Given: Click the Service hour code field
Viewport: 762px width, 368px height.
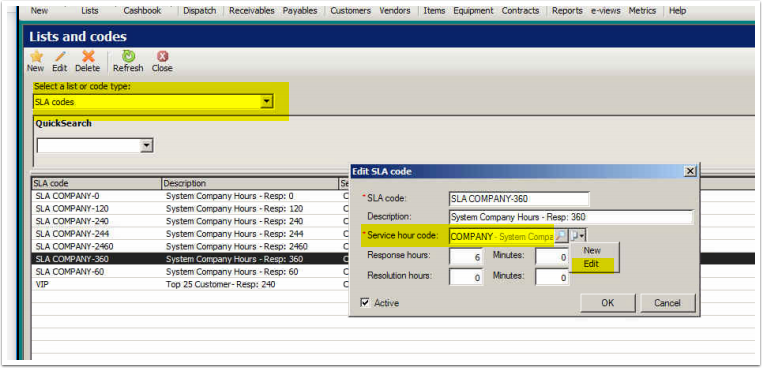Looking at the screenshot, I should pyautogui.click(x=502, y=237).
